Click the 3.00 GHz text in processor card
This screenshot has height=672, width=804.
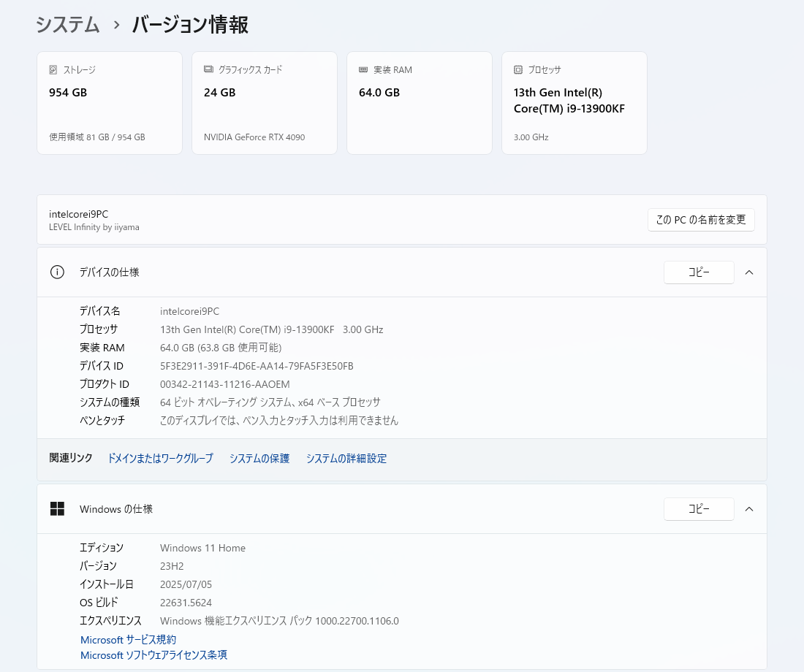coord(531,137)
